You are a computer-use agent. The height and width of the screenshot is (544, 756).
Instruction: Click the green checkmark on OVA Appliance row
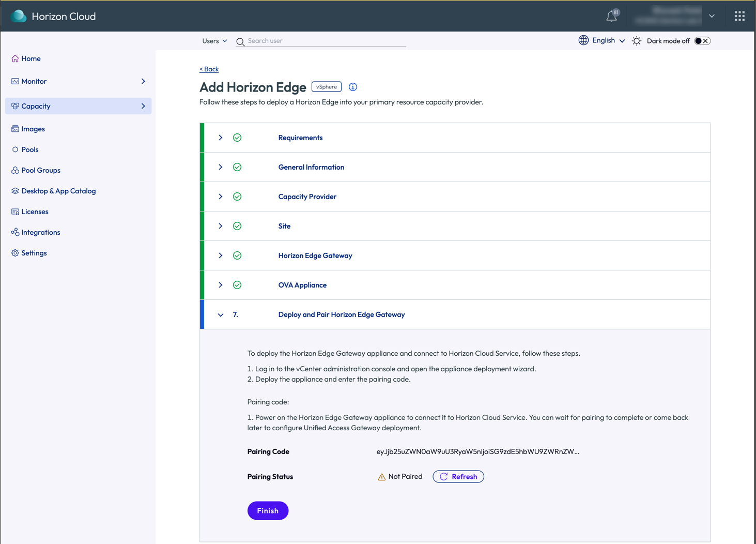(237, 285)
